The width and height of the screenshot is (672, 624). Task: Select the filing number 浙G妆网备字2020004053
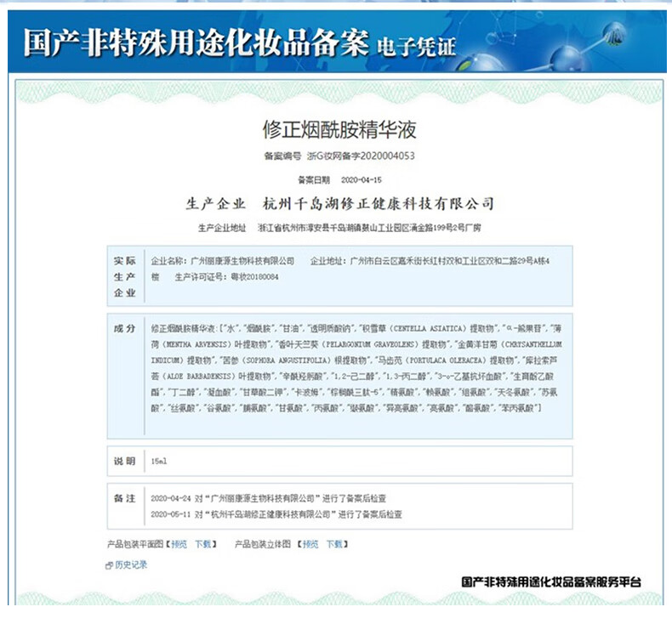click(361, 156)
